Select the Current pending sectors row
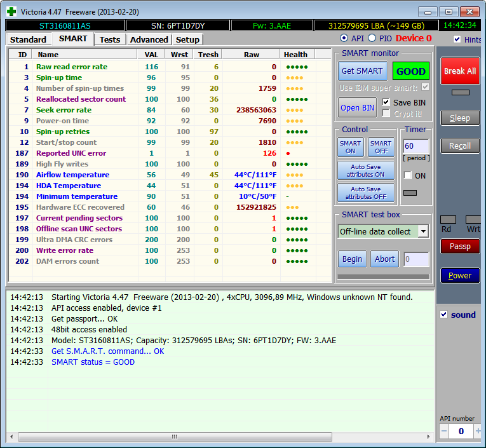 click(x=170, y=217)
